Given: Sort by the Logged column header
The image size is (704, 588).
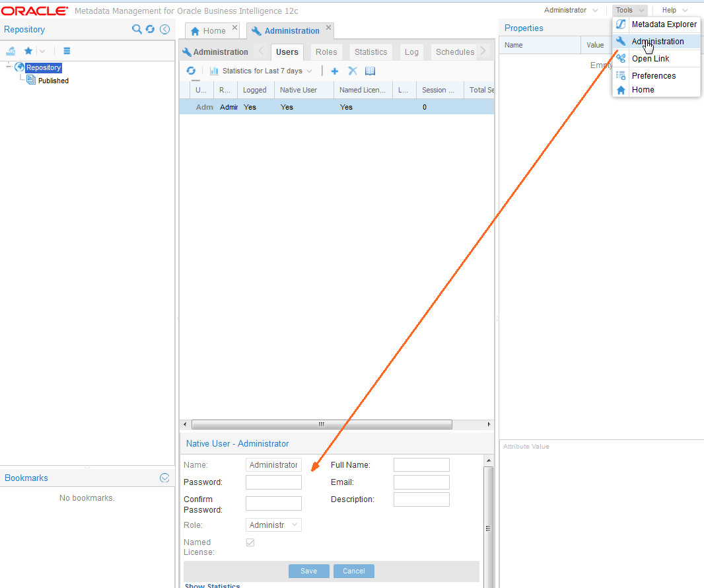Looking at the screenshot, I should point(254,91).
